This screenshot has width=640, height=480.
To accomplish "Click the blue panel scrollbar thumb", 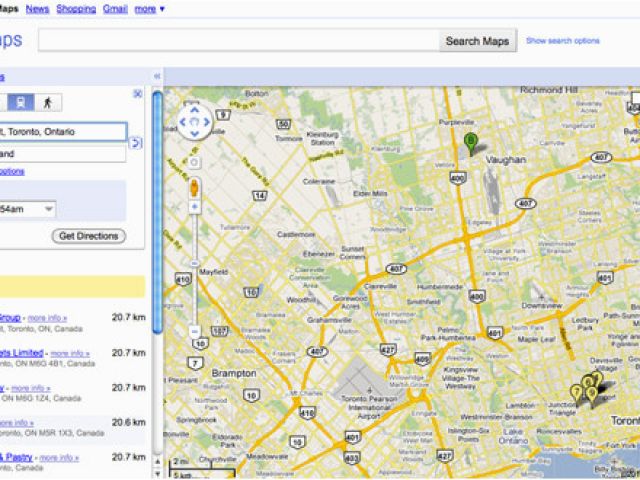I will coord(158,212).
